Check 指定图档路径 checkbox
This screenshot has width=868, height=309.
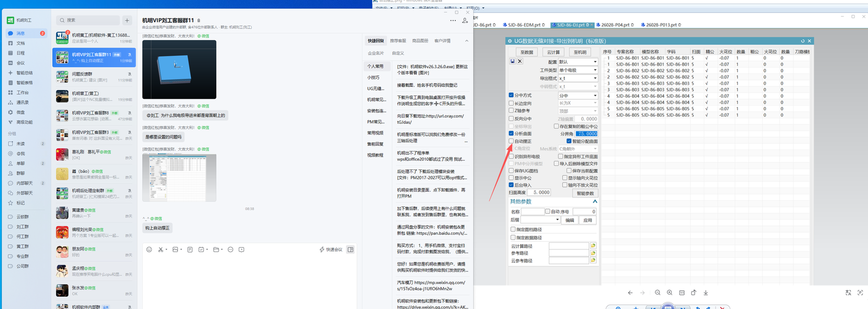[513, 229]
